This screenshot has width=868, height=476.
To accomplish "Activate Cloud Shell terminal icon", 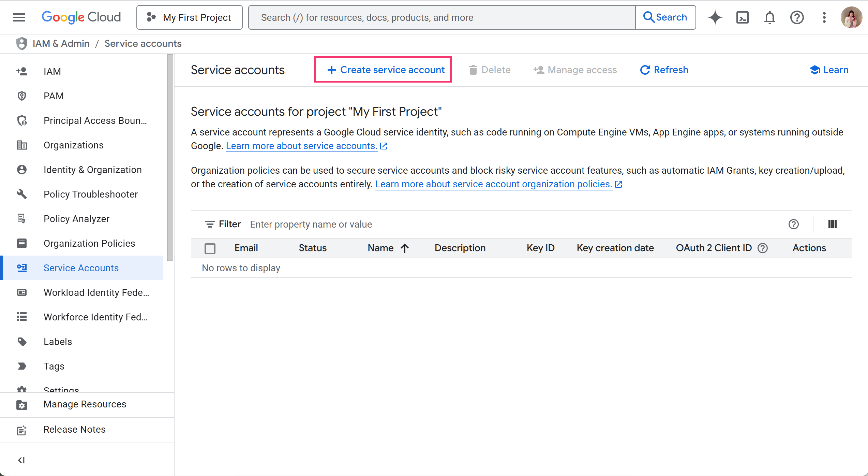I will [x=742, y=17].
